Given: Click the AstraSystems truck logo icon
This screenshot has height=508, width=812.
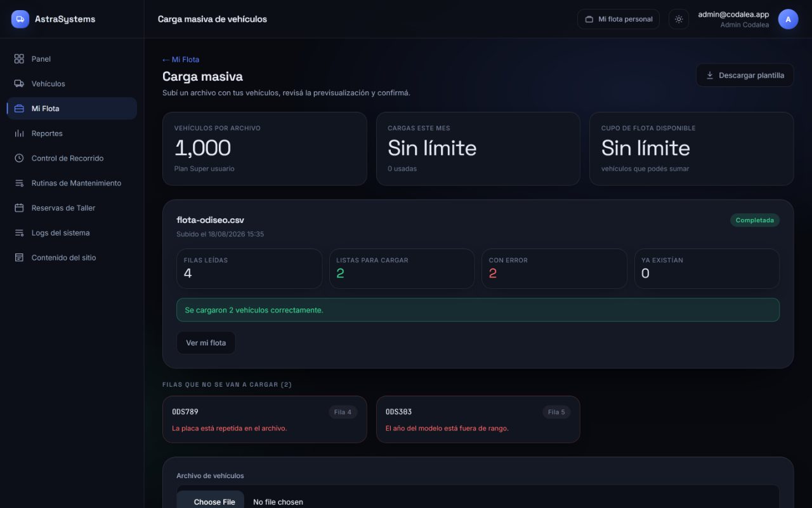Looking at the screenshot, I should tap(20, 19).
